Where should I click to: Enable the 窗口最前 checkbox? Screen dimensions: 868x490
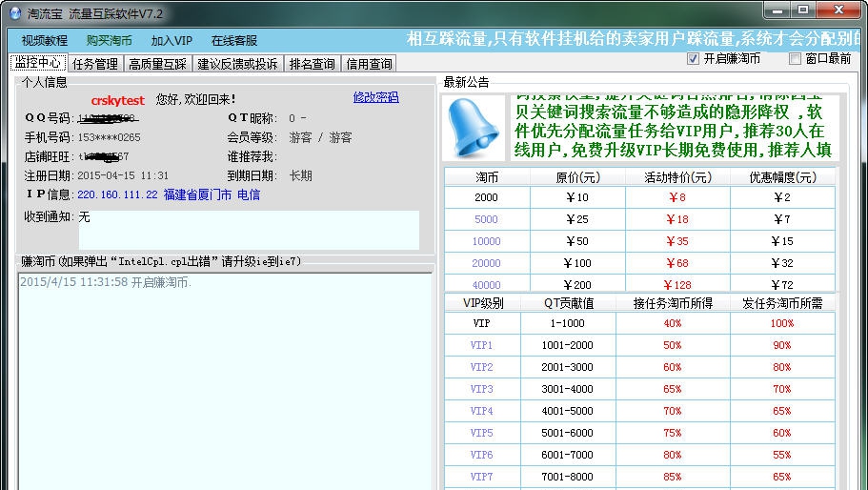[795, 59]
